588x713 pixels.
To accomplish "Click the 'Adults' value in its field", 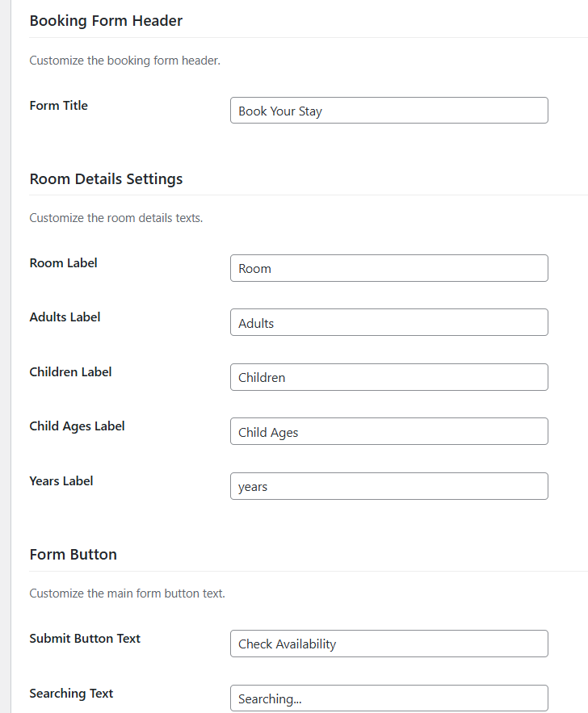I will [257, 322].
